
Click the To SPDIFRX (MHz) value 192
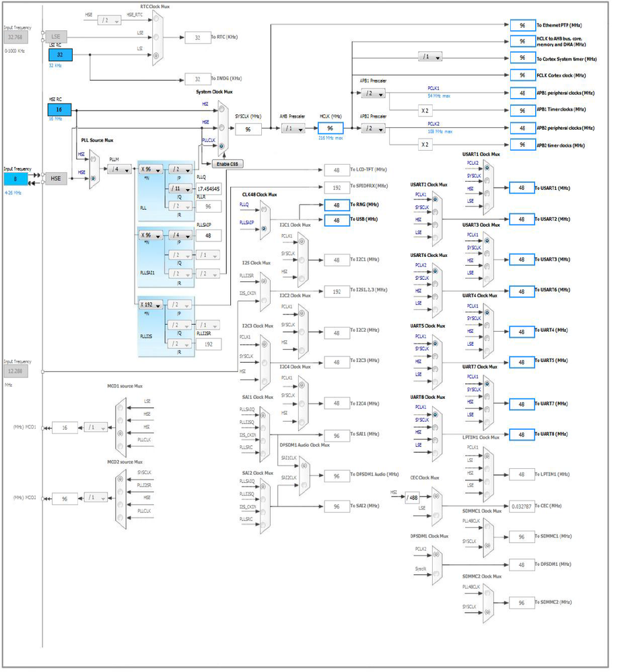[x=337, y=187]
